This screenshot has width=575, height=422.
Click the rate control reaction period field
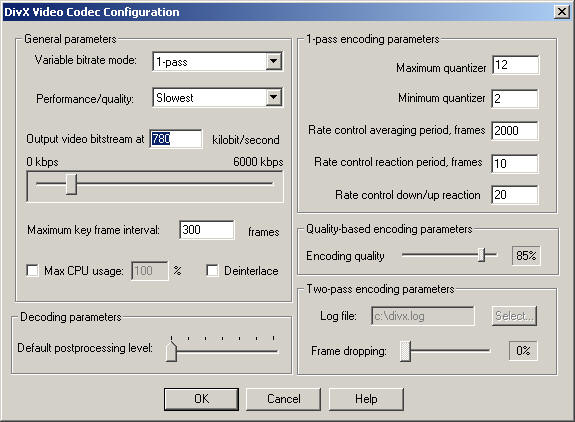point(515,163)
